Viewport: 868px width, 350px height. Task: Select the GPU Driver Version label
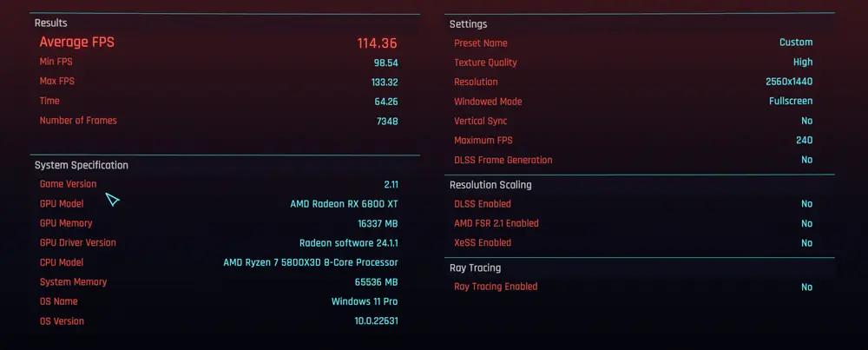coord(78,242)
